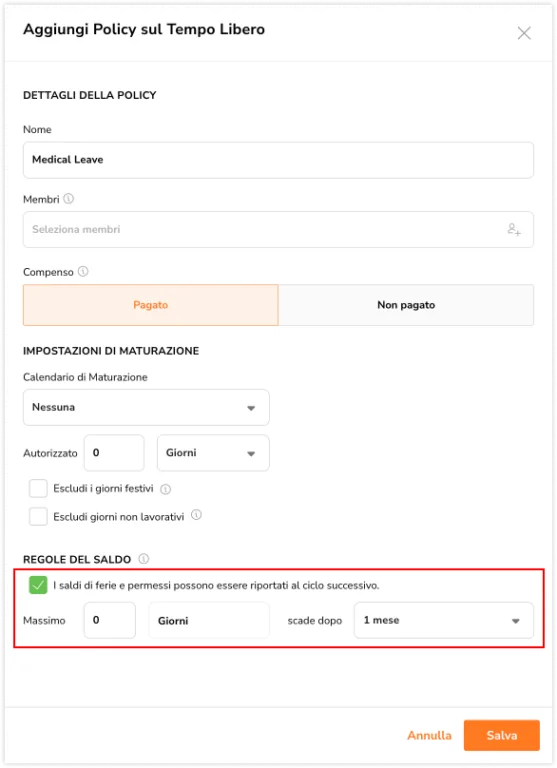Enable Escludi i giorni festivi checkbox
Screen dimensions: 557x768
[38, 489]
